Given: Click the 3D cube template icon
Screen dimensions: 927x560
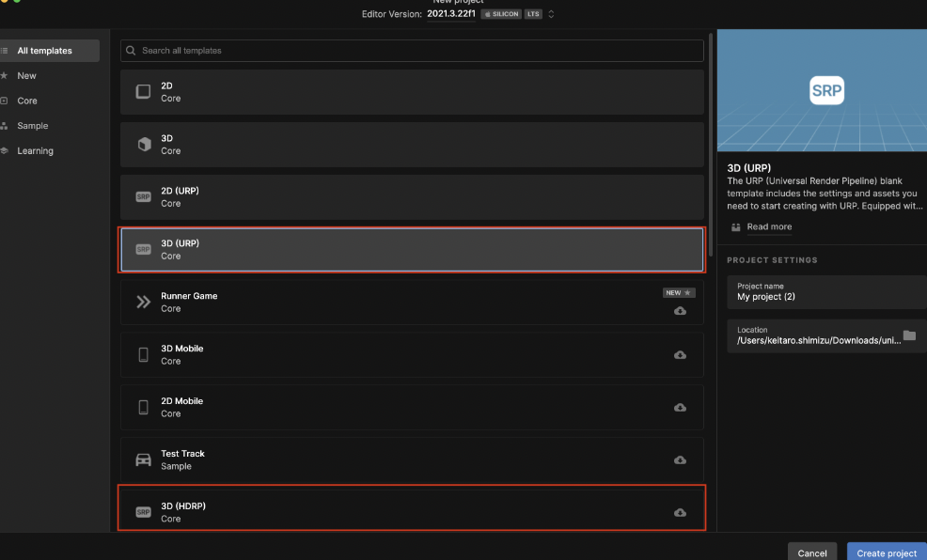Looking at the screenshot, I should pos(143,144).
